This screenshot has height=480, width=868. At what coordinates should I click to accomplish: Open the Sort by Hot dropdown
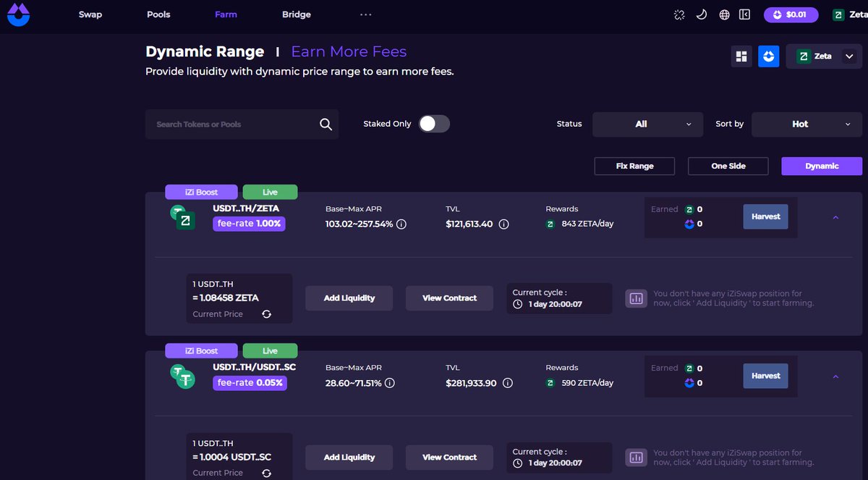click(807, 125)
